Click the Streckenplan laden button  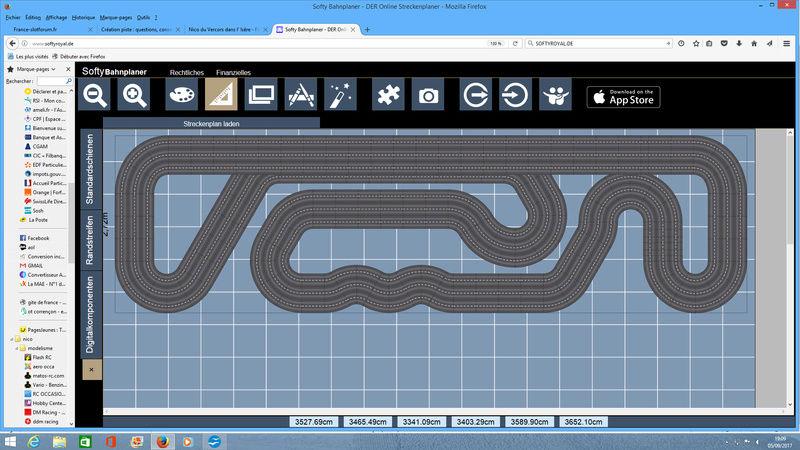pyautogui.click(x=211, y=124)
